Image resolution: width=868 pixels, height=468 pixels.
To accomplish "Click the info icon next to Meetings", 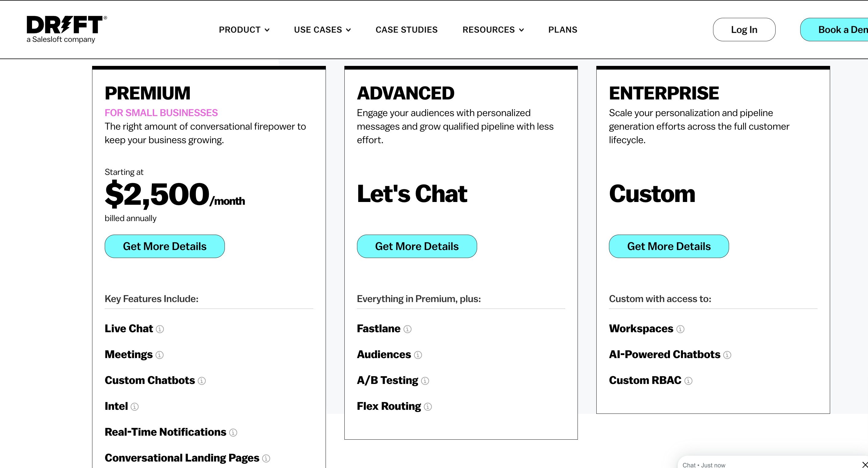I will pyautogui.click(x=160, y=355).
